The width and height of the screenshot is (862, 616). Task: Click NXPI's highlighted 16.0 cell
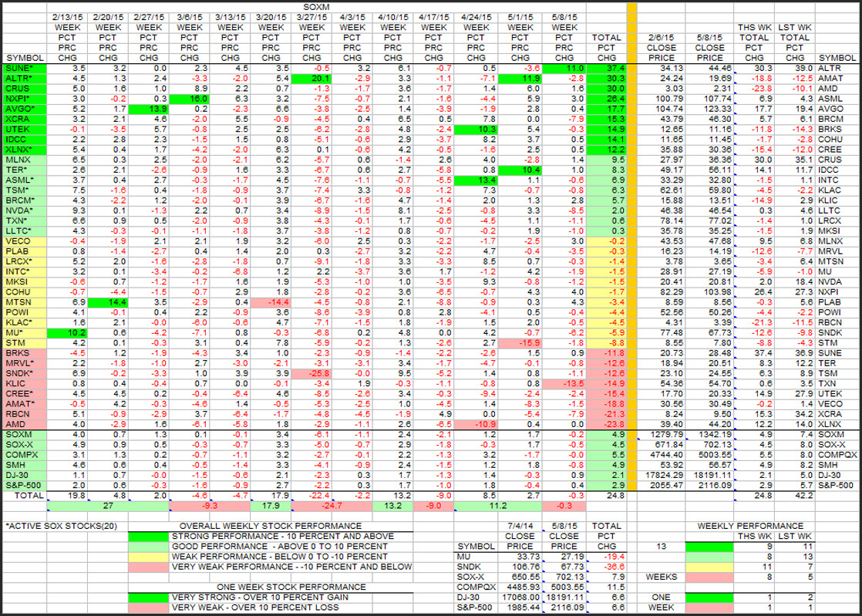190,99
